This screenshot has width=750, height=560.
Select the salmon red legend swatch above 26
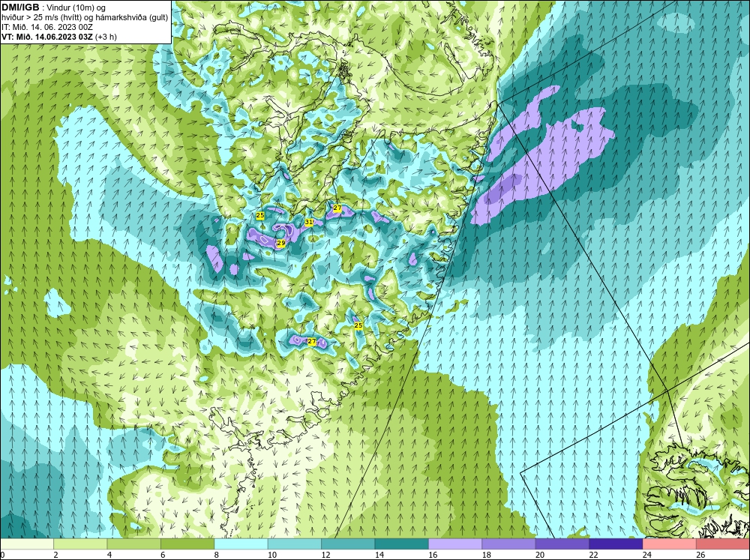point(723,544)
